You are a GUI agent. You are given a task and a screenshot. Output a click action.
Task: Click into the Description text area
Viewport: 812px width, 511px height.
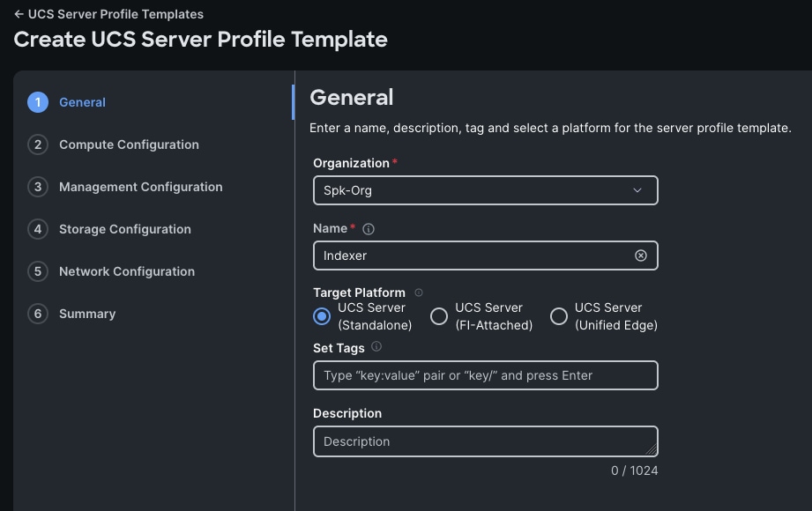[485, 441]
